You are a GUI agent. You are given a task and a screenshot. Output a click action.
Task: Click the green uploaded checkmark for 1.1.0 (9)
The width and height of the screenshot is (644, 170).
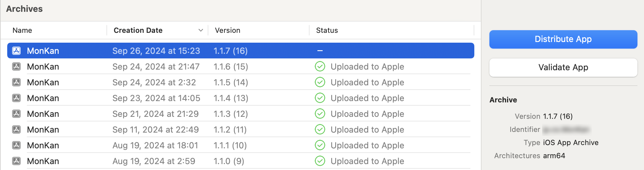coord(320,161)
